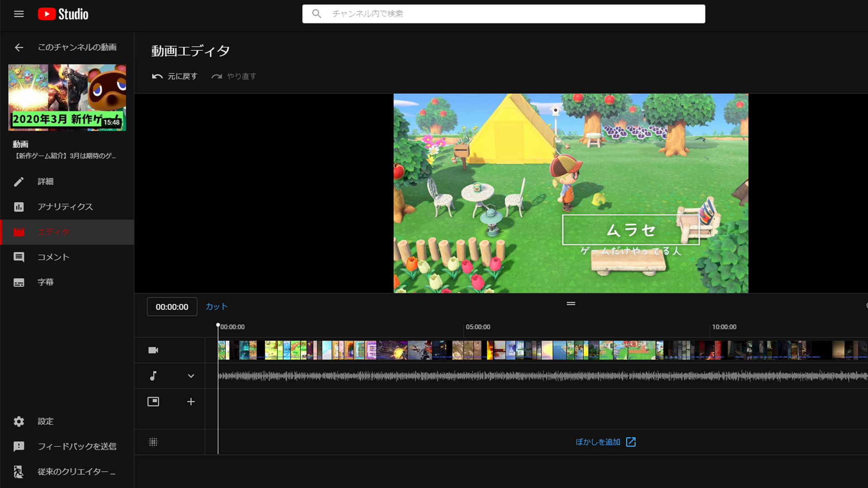Click the audio waveform track
This screenshot has height=488, width=868.
click(542, 376)
